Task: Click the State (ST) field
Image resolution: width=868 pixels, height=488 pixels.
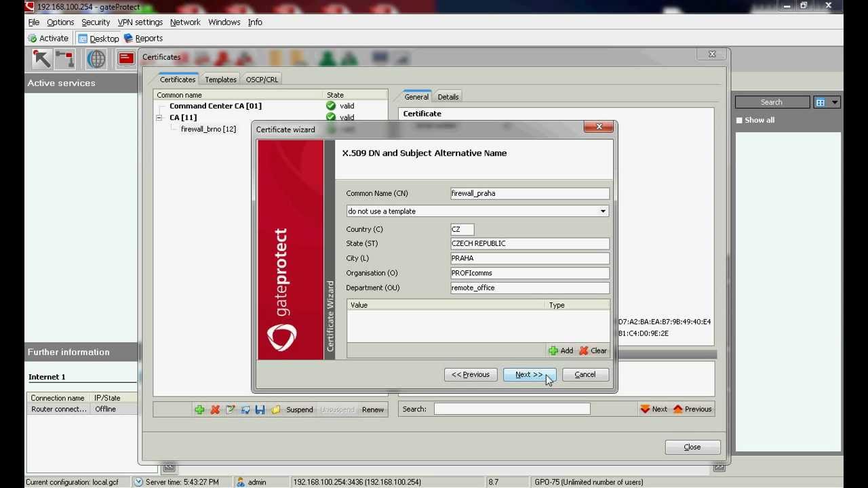Action: tap(530, 244)
